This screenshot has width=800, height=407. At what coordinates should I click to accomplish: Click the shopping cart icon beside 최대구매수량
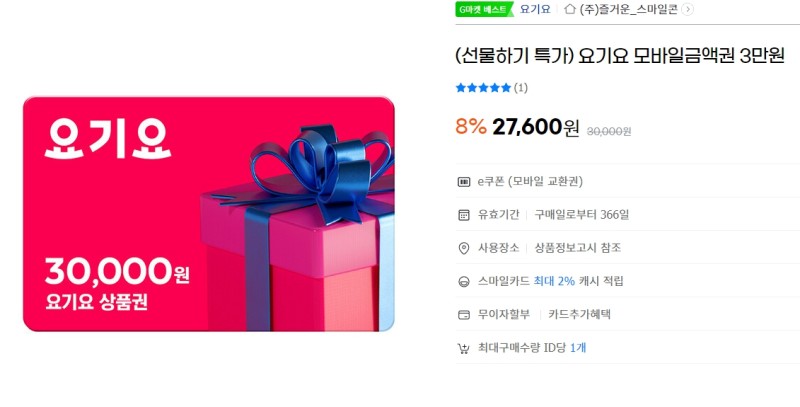[x=463, y=348]
